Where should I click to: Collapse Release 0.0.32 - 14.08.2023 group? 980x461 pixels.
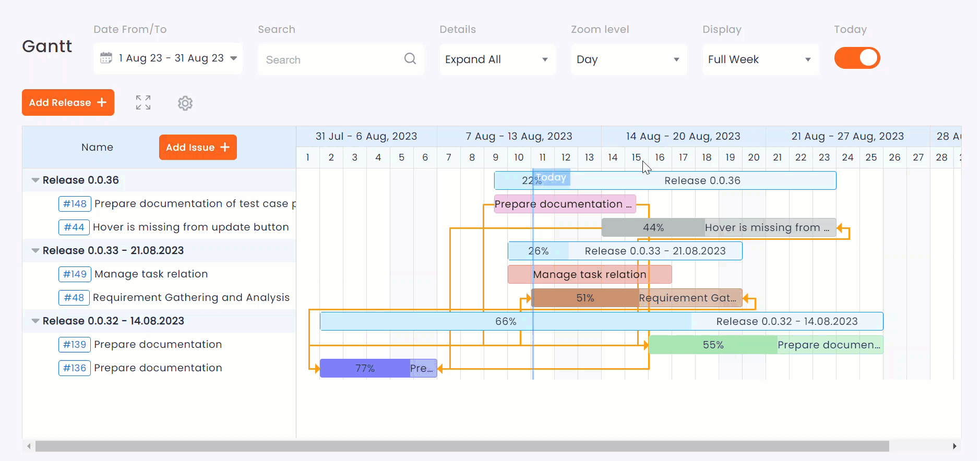pyautogui.click(x=35, y=321)
